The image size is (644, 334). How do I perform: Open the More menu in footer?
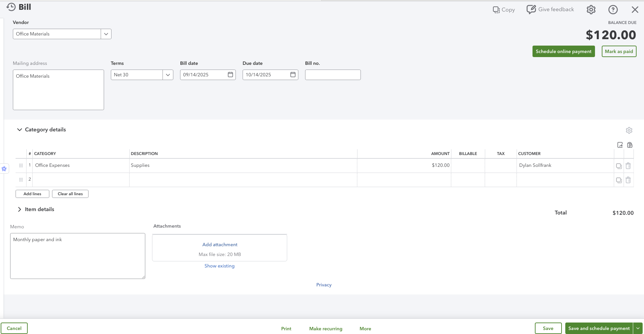[x=365, y=329]
